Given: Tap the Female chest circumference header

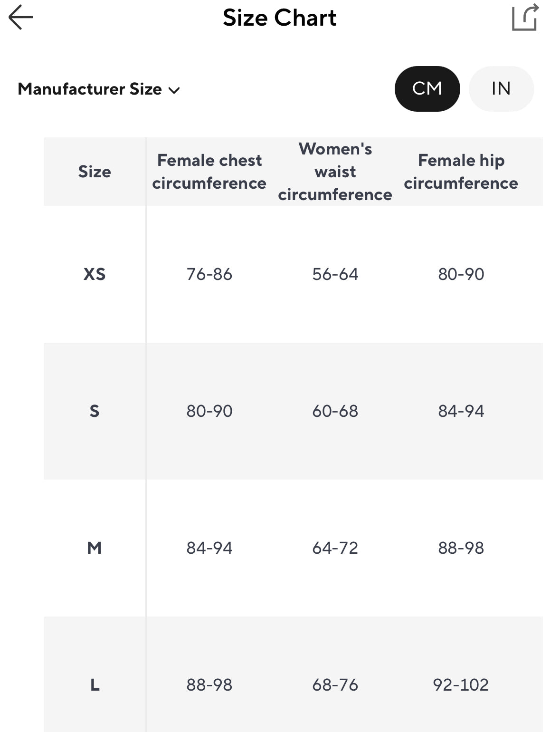Looking at the screenshot, I should click(x=209, y=172).
